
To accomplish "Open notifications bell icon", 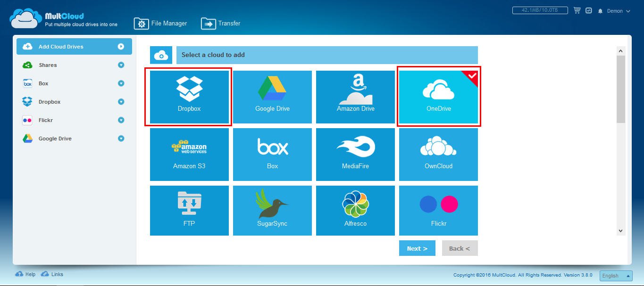I will (x=601, y=11).
